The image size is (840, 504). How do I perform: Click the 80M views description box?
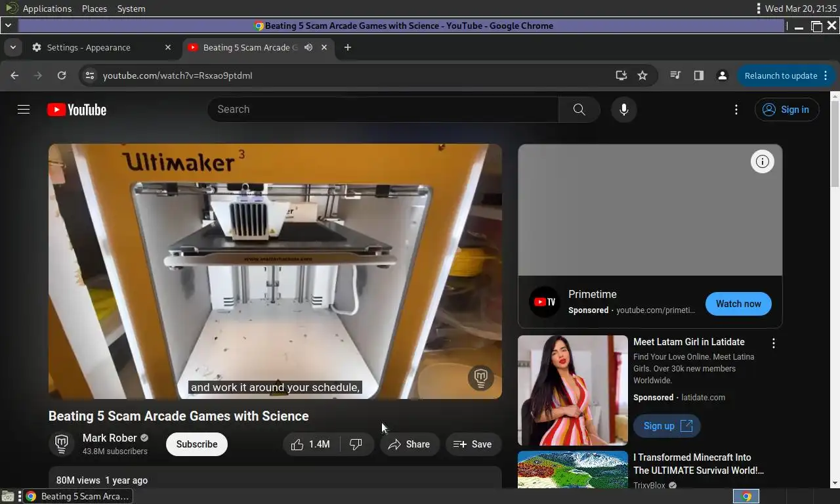tap(275, 477)
